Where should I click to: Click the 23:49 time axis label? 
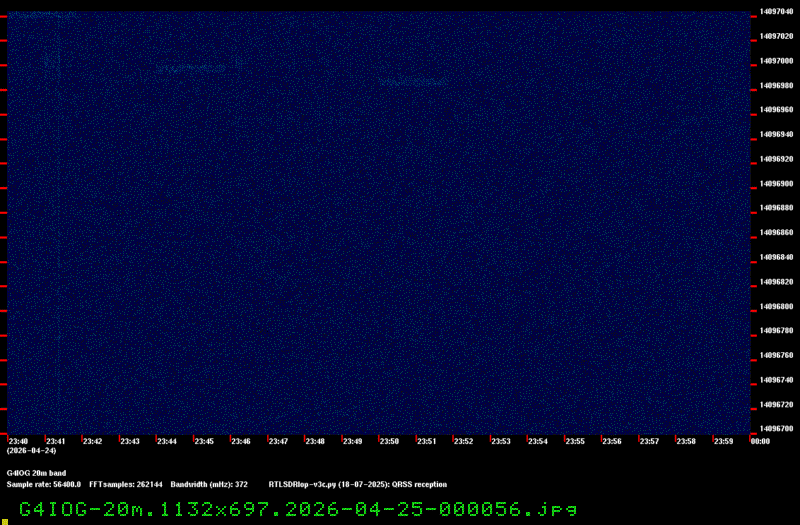coord(352,441)
